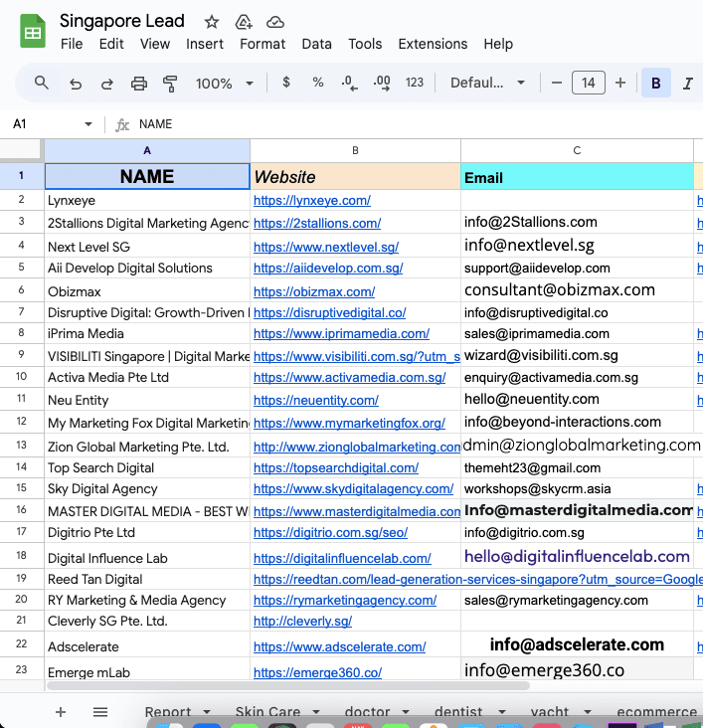Select cell hello@neuentity.com
703x728 pixels.
click(577, 399)
